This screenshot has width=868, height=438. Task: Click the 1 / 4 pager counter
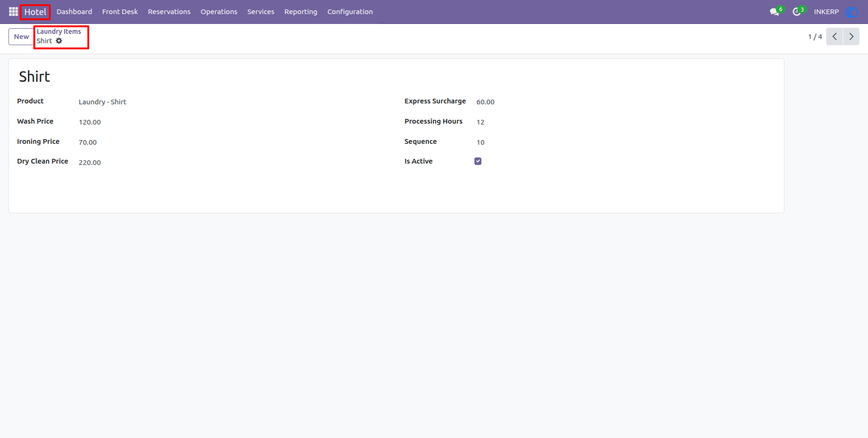point(815,37)
